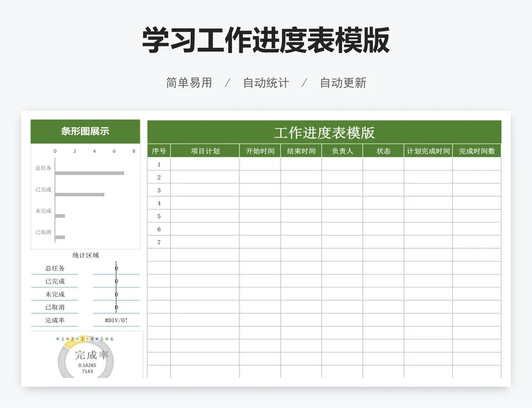This screenshot has height=408, width=532.
Task: Click row number 5 in 序号 column
Action: (x=159, y=216)
